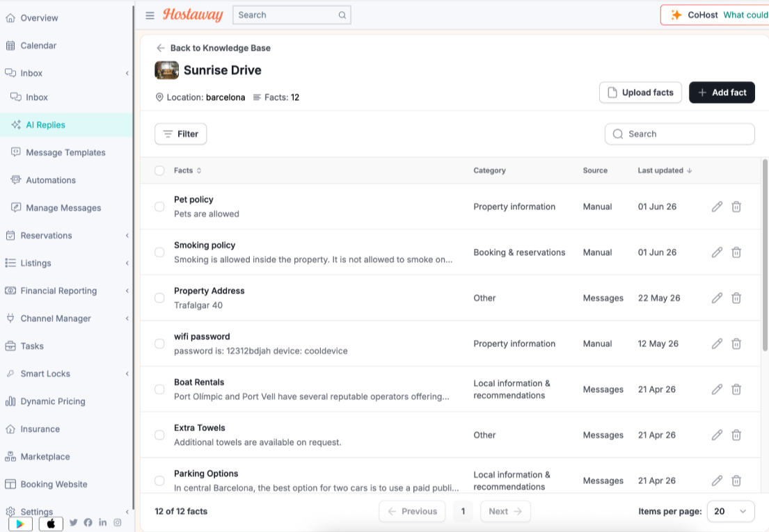This screenshot has height=532, width=769.
Task: Expand the Reservations sidebar group
Action: [x=127, y=236]
